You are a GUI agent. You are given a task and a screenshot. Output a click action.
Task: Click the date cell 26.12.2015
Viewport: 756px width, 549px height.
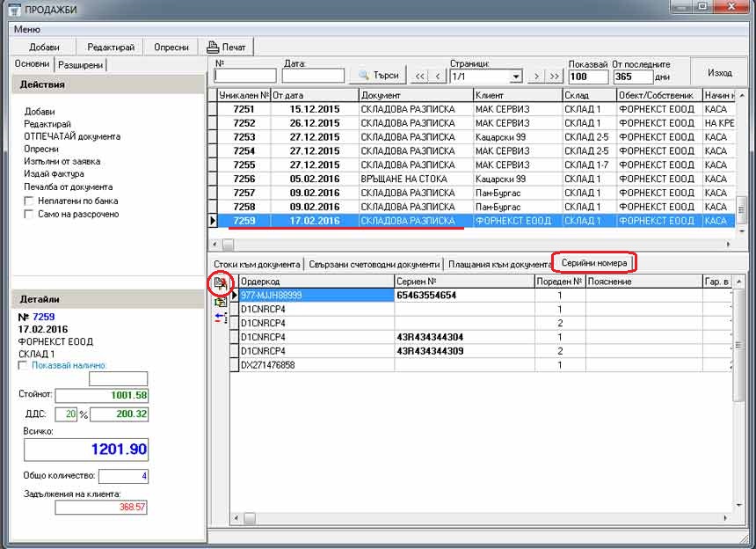point(315,123)
